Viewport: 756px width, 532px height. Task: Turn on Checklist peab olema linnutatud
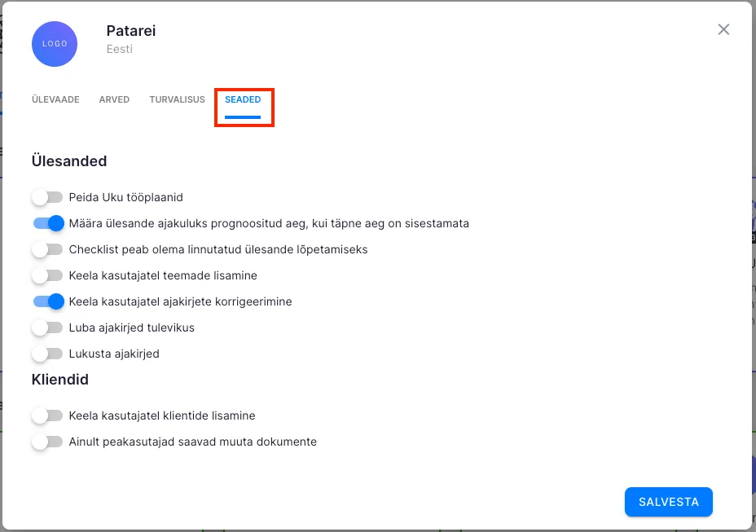[x=47, y=249]
